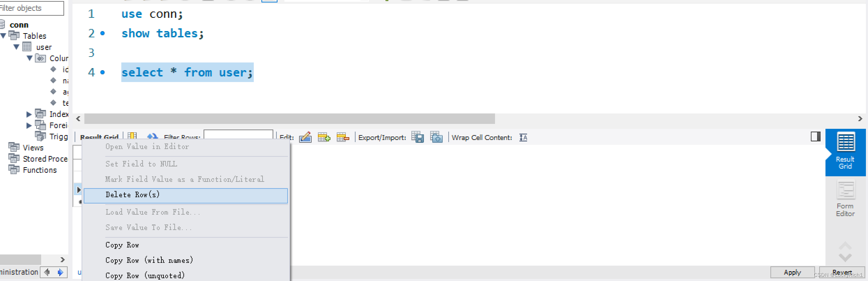Click the Revert button
The width and height of the screenshot is (868, 281).
842,272
